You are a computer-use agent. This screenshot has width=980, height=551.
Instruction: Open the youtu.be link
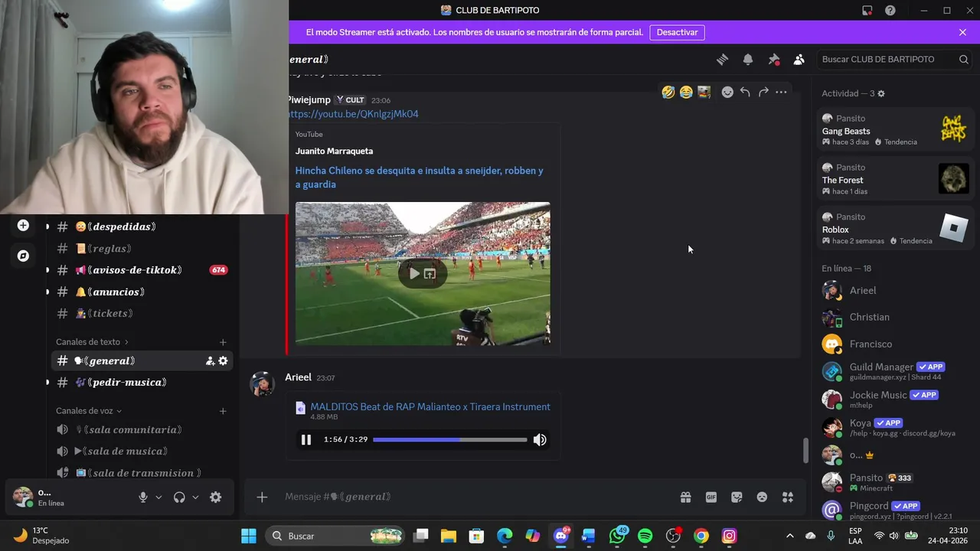[354, 114]
